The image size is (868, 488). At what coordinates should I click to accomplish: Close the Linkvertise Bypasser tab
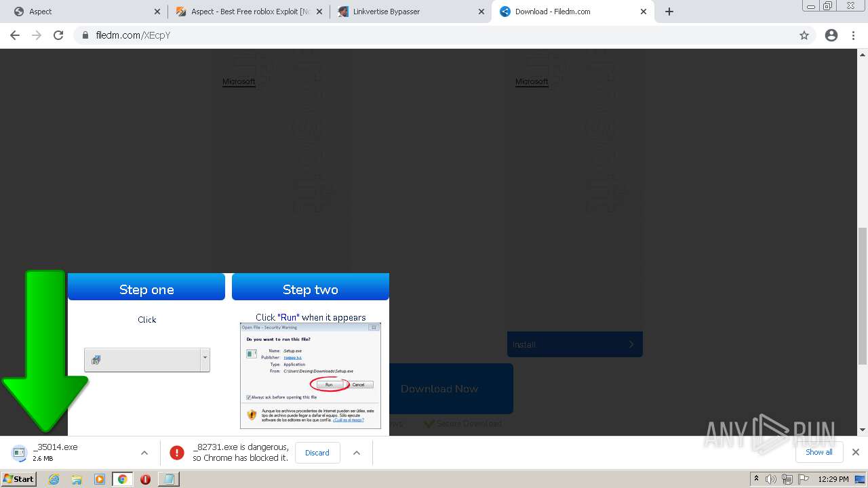(x=481, y=12)
